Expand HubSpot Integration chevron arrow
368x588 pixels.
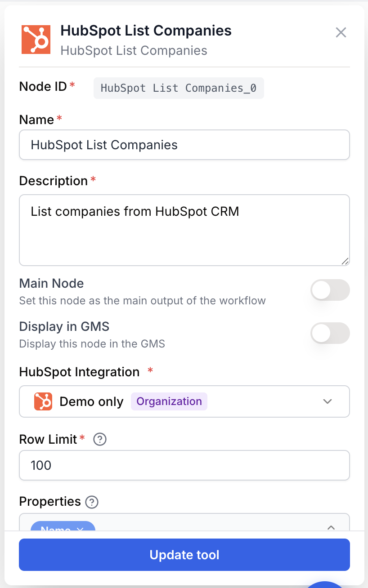(328, 401)
